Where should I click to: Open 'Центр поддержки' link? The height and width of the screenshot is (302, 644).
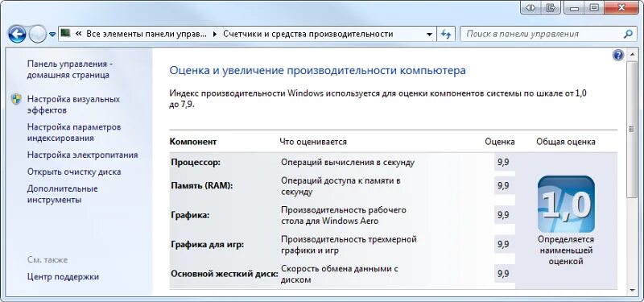(x=63, y=277)
